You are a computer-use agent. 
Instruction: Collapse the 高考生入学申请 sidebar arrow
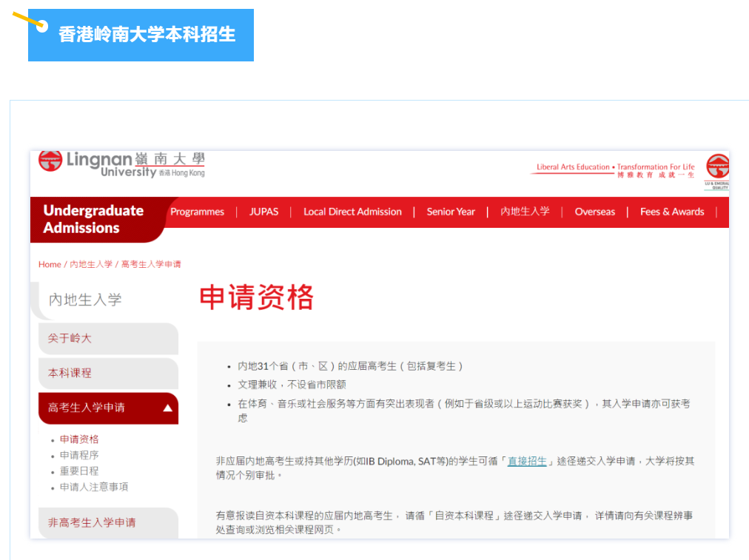pos(167,408)
